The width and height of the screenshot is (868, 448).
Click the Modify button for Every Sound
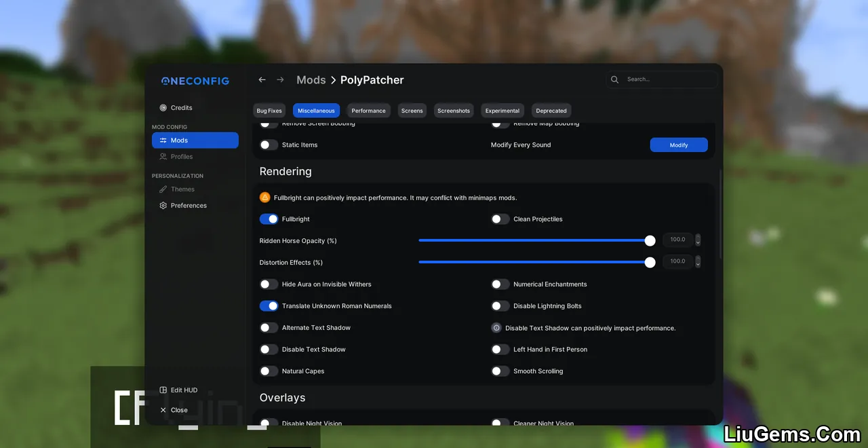(679, 145)
